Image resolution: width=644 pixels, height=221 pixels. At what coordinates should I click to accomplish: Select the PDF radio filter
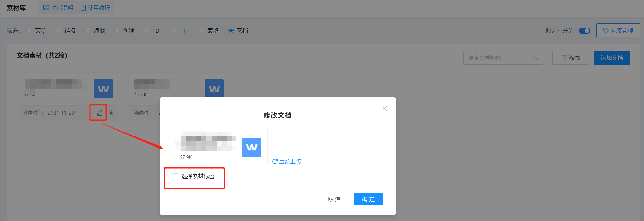pyautogui.click(x=147, y=31)
